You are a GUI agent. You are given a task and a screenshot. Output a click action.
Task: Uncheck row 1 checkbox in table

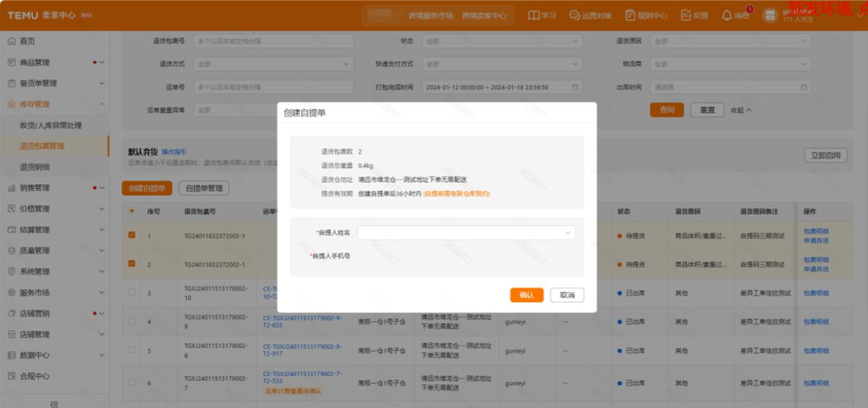132,235
